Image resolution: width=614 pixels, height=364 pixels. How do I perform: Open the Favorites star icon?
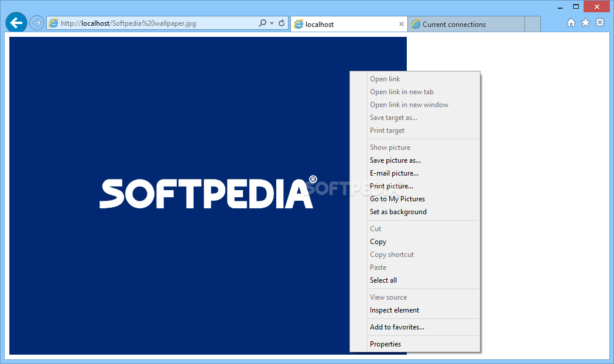(x=585, y=23)
